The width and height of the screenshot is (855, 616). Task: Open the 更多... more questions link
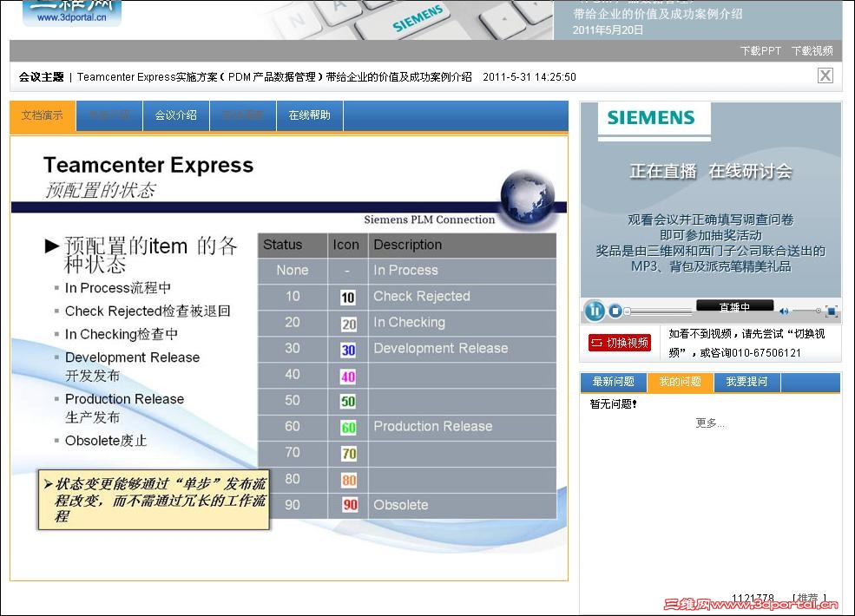710,423
